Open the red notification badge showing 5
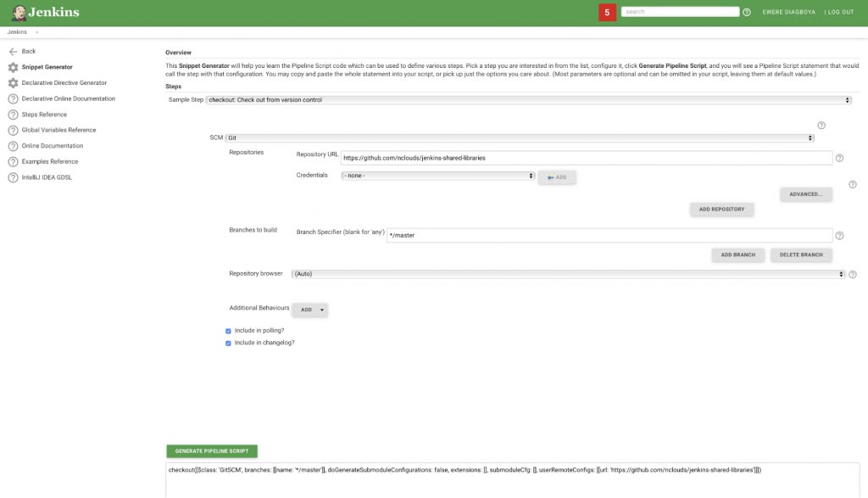Viewport: 868px width, 498px height. coord(607,12)
